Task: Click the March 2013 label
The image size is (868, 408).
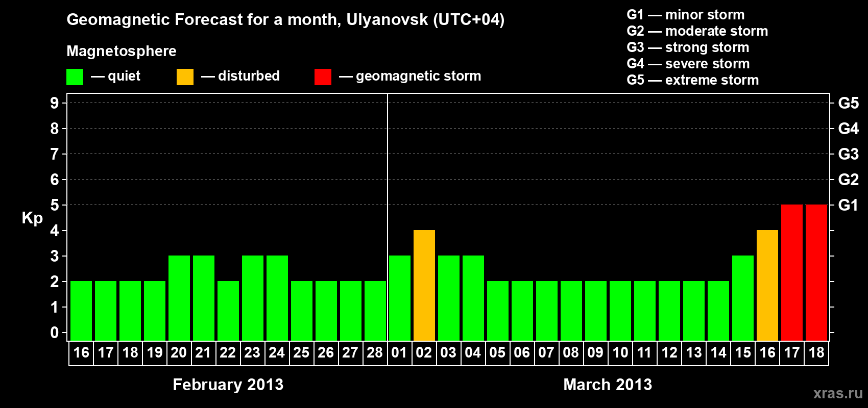Action: coord(608,385)
